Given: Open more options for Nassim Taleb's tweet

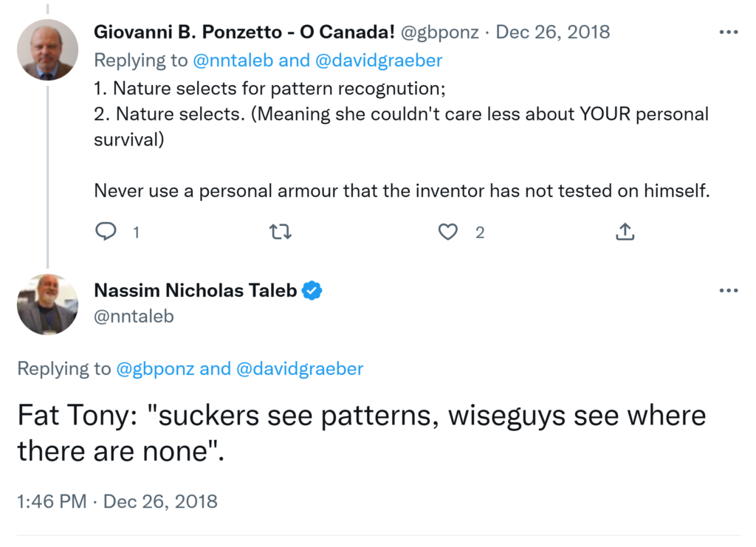Looking at the screenshot, I should click(728, 291).
